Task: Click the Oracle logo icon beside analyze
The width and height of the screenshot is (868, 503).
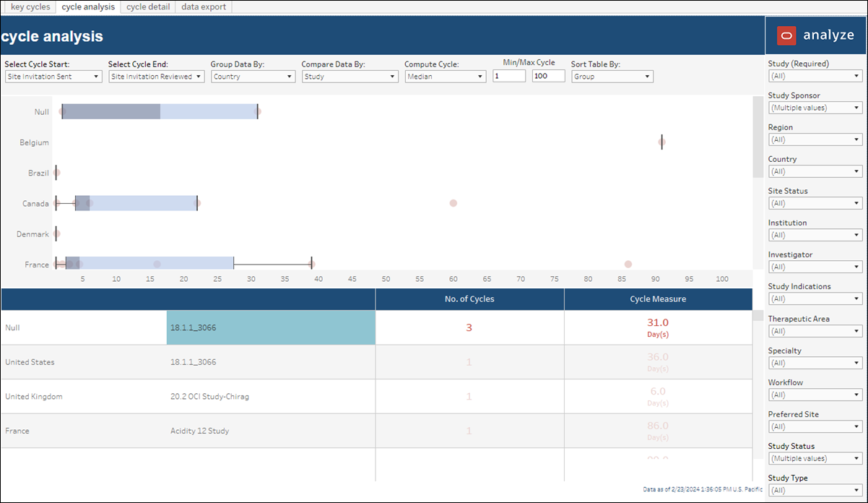Action: (x=786, y=35)
